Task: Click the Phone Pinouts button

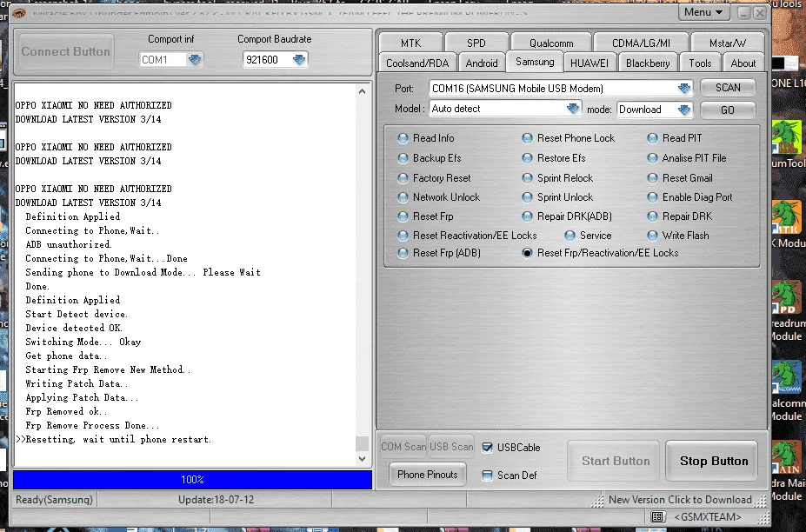Action: click(428, 475)
